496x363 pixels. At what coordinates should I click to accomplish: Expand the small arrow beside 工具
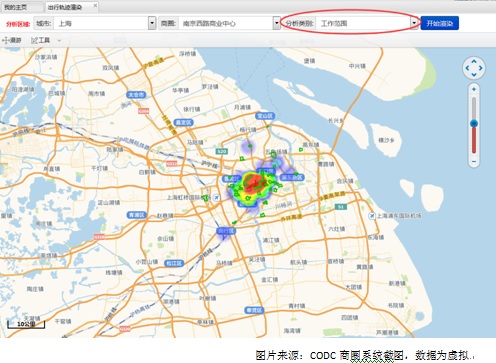tap(59, 41)
